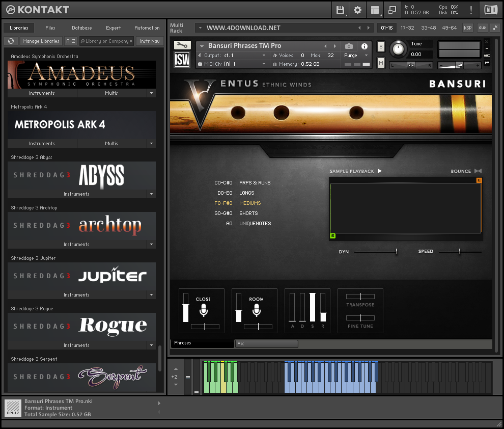Click the Close microphone icon

[204, 310]
